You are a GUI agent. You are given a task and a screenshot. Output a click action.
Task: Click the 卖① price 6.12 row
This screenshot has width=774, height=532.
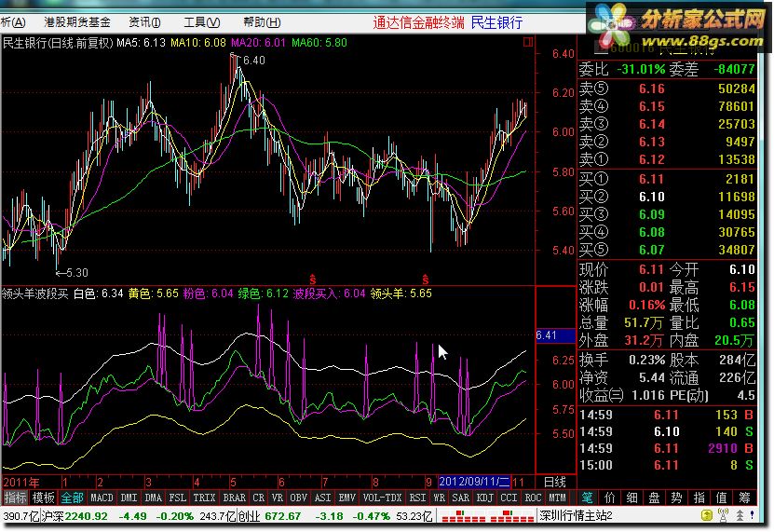[667, 159]
